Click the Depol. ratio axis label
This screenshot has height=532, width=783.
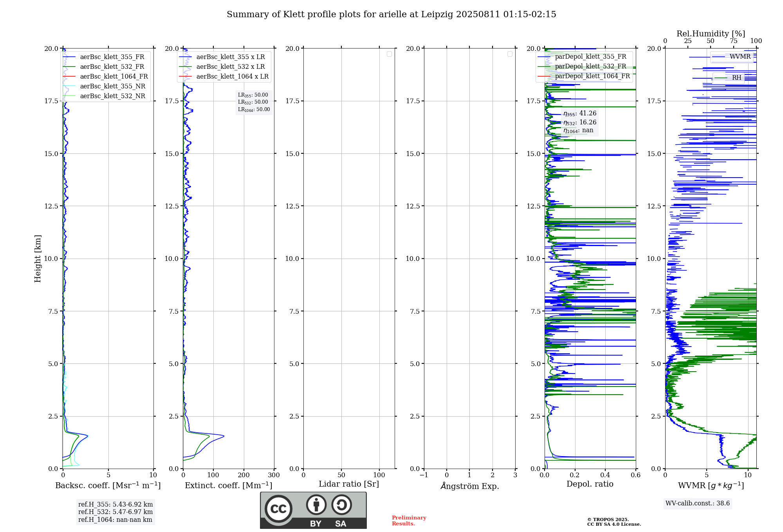[590, 484]
